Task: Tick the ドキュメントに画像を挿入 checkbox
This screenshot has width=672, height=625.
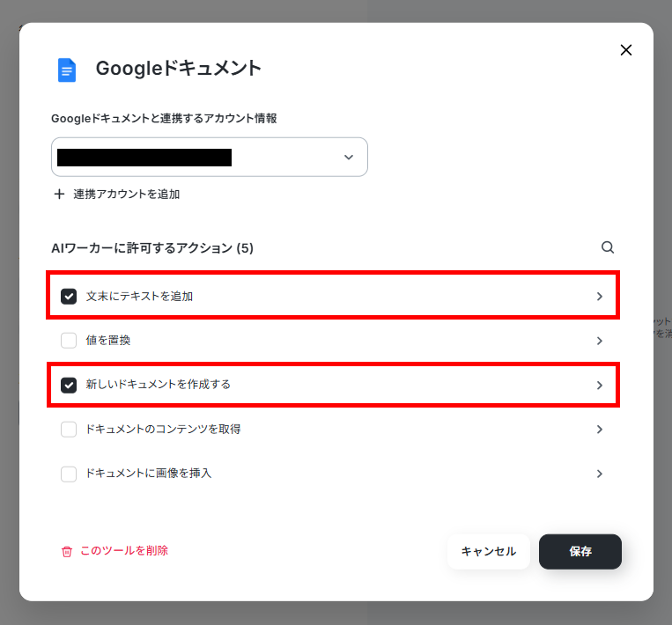Action: pos(69,474)
